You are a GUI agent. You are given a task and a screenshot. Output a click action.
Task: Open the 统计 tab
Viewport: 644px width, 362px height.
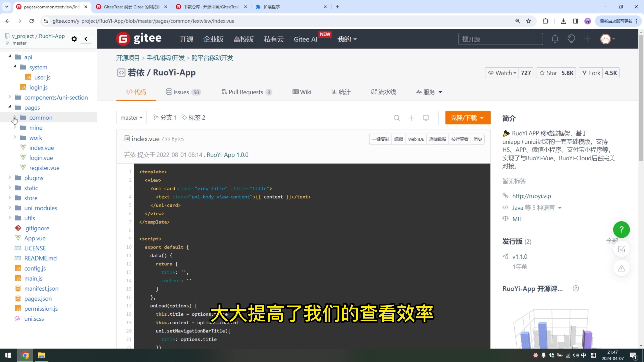pyautogui.click(x=341, y=92)
